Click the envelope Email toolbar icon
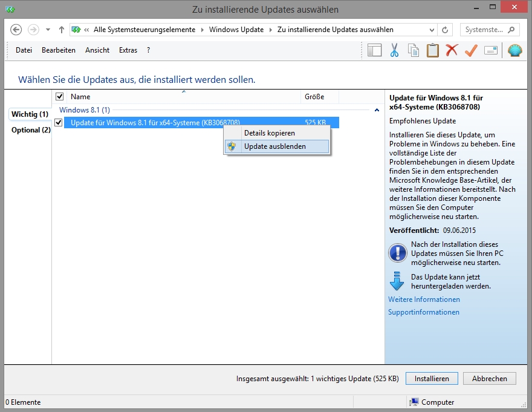Image resolution: width=532 pixels, height=412 pixels. 490,50
